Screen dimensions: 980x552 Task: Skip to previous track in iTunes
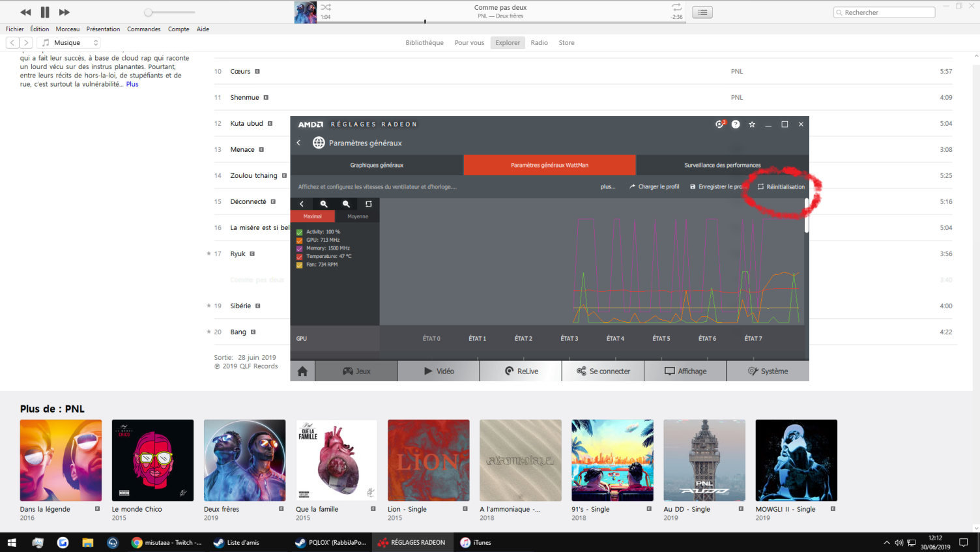(25, 12)
